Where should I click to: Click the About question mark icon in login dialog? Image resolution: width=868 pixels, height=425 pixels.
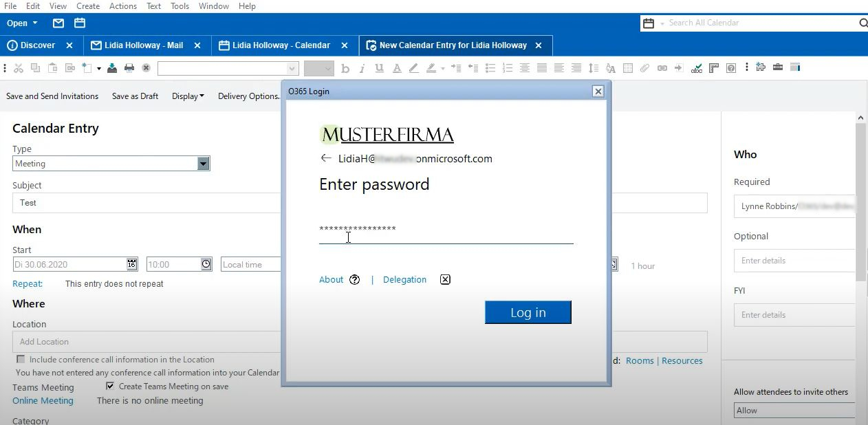pos(354,280)
